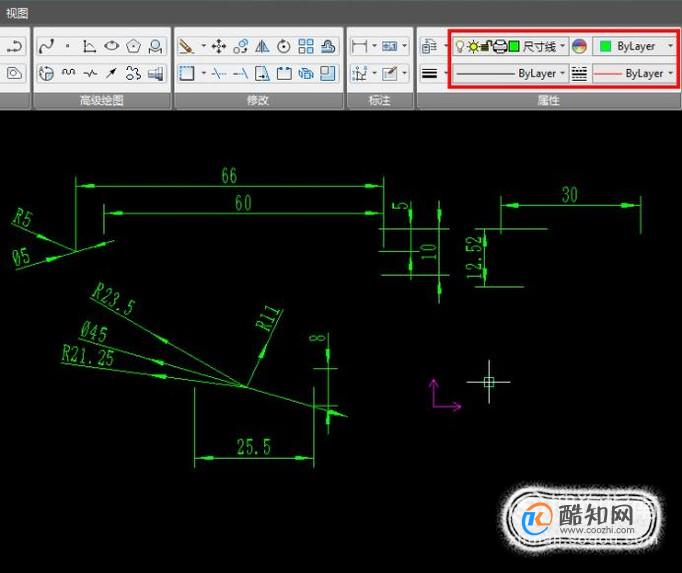Click the linear Dimension tool
Image resolution: width=682 pixels, height=573 pixels.
359,46
